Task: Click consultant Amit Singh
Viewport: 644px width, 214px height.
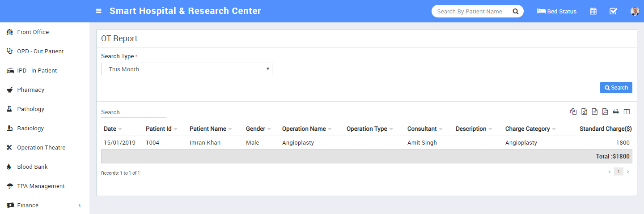Action: coord(422,143)
